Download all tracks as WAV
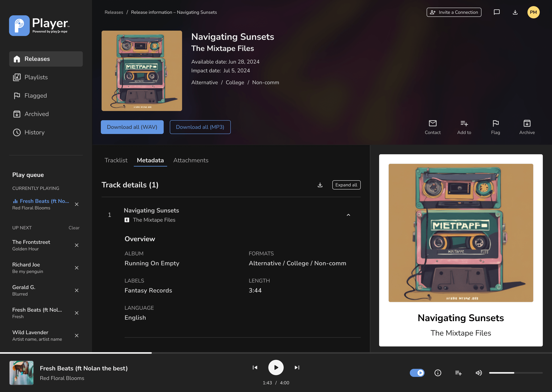Viewport: 552px width, 392px height. point(132,127)
